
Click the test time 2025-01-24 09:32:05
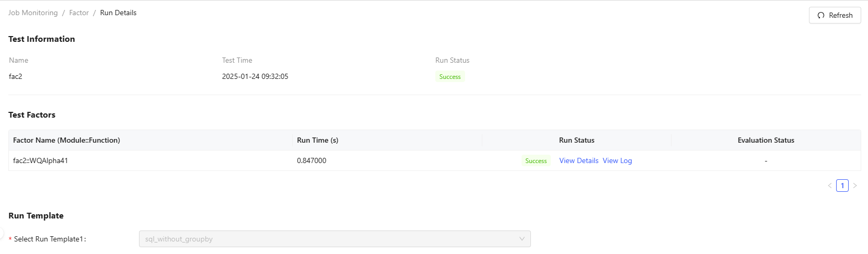click(255, 76)
